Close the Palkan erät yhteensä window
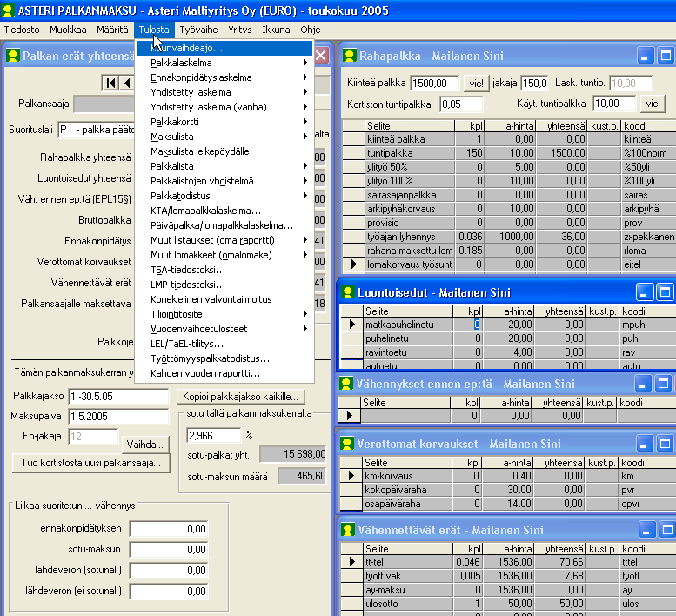676x616 pixels. [321, 56]
